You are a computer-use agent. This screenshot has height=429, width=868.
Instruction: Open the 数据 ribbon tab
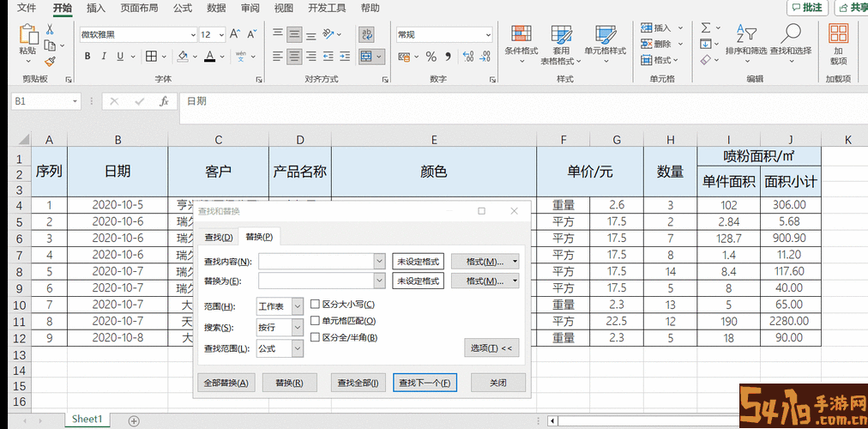pyautogui.click(x=216, y=9)
